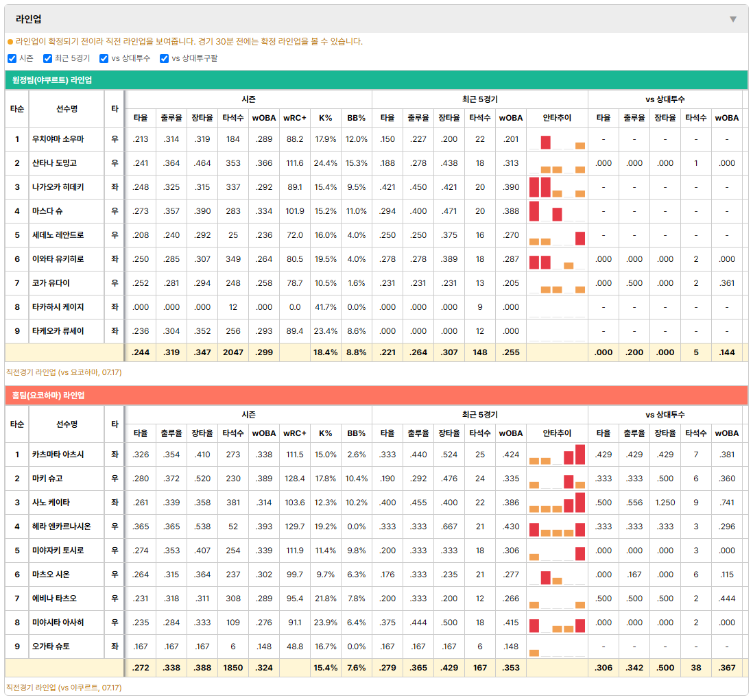Screen dimensions: 753x700
Task: Click the hit trend chart for 카츠마타 아츠시
Action: point(557,455)
